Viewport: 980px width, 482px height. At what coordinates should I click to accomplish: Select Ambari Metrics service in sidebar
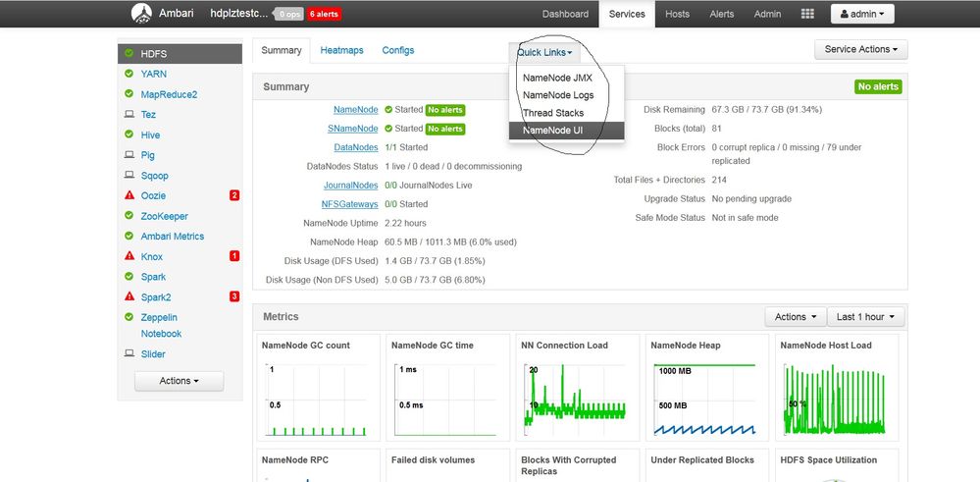pos(173,237)
